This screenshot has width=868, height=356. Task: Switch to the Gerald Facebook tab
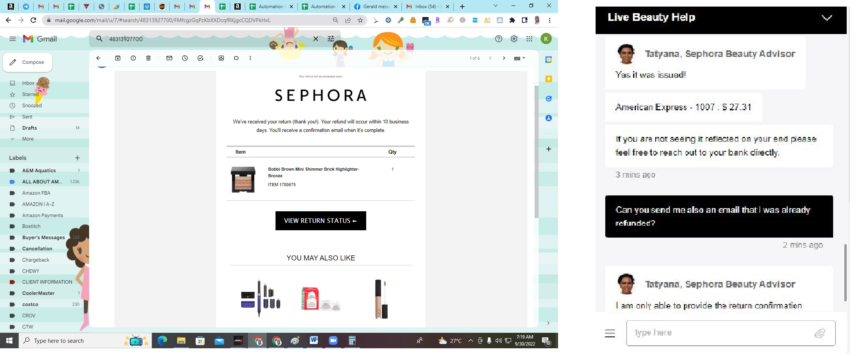375,7
